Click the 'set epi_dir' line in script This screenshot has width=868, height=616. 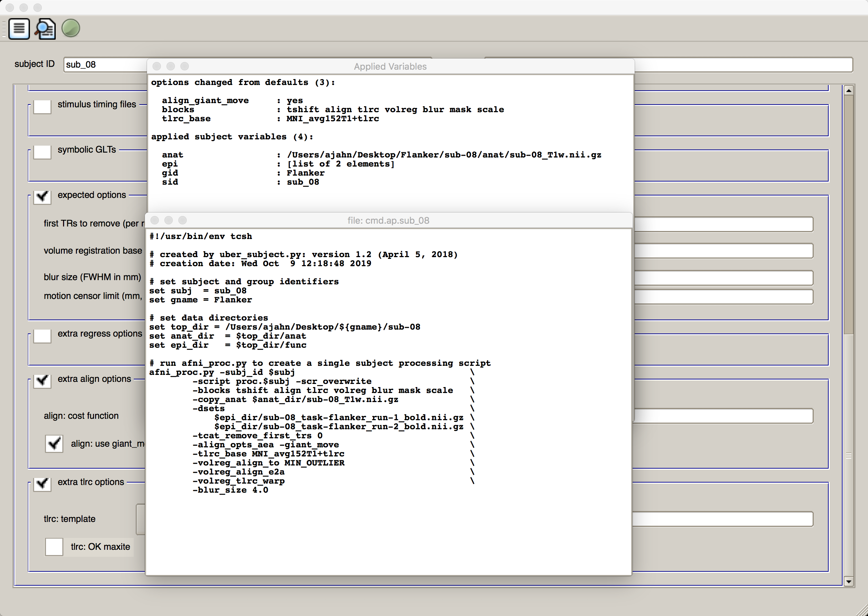[228, 345]
